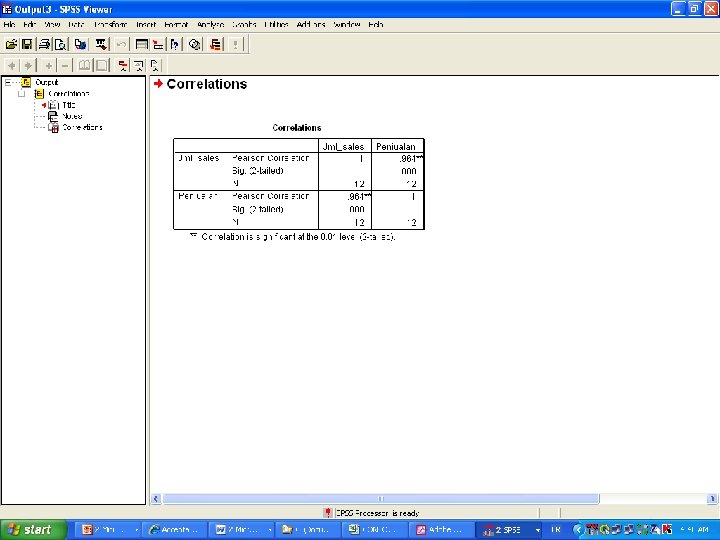Collapse the Output root tree node

[8, 83]
